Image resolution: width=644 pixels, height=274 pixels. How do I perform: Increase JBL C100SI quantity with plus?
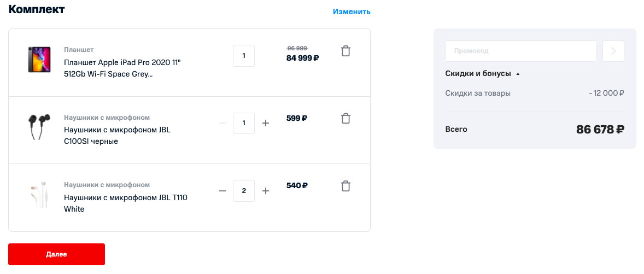point(266,123)
